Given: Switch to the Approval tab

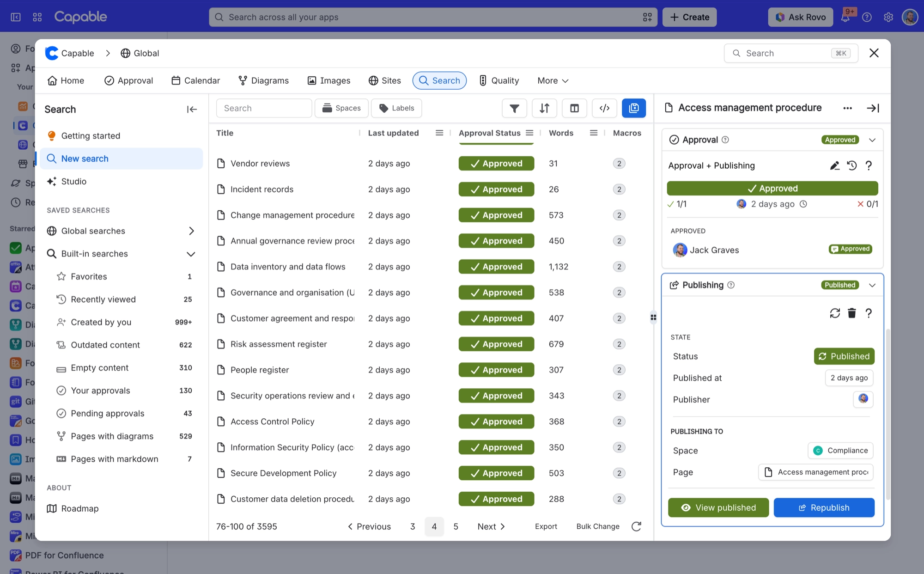Looking at the screenshot, I should (x=128, y=80).
